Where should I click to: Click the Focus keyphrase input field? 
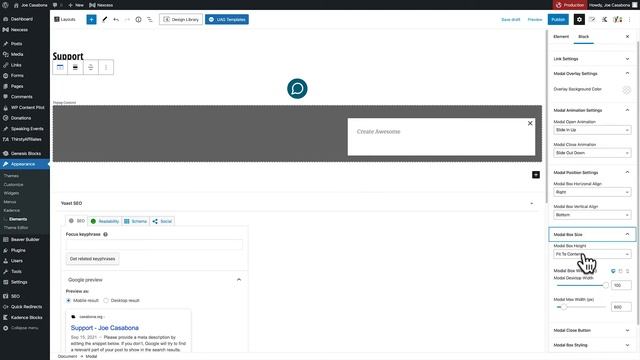click(154, 244)
